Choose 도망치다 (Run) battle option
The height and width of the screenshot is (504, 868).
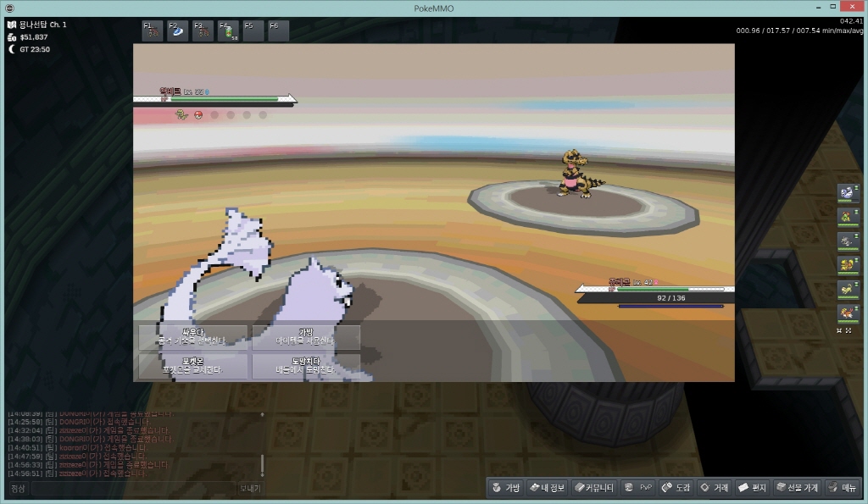(x=306, y=366)
